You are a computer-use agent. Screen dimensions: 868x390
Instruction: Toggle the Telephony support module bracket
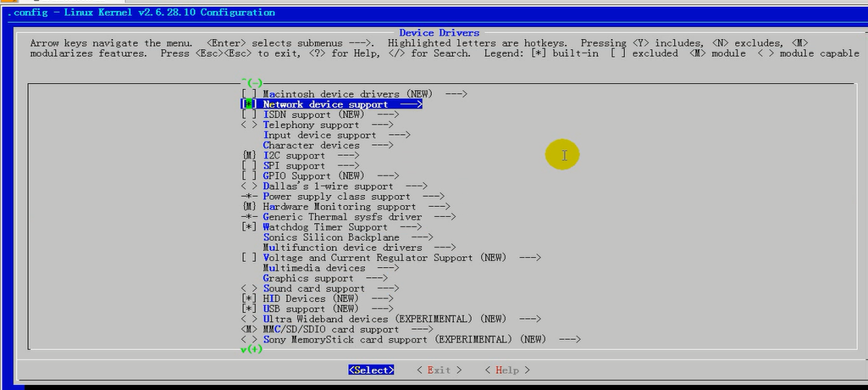pos(249,125)
